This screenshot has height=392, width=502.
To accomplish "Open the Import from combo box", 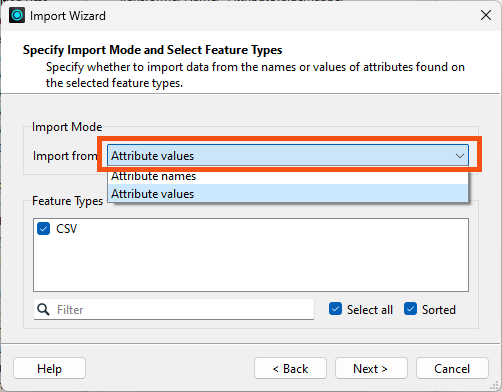I will (x=288, y=155).
